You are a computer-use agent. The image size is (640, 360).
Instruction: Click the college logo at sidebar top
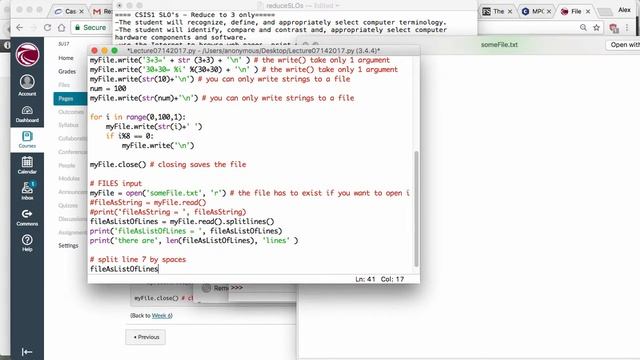(27, 55)
